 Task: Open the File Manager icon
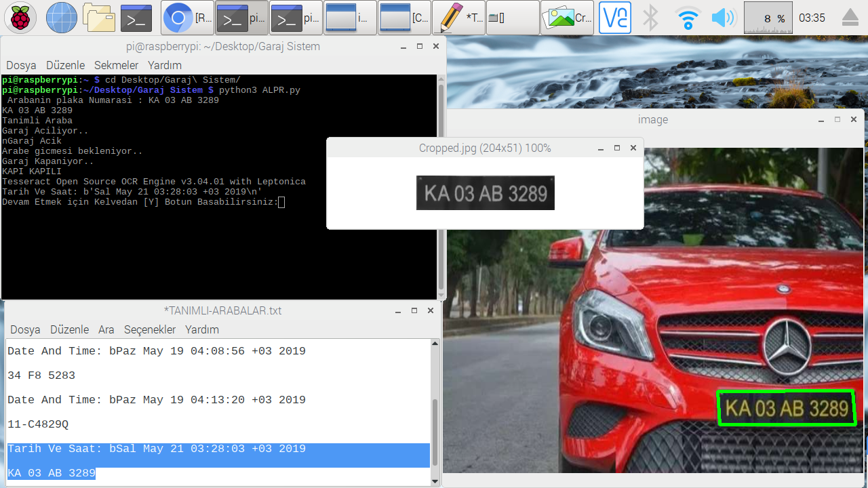click(x=98, y=17)
